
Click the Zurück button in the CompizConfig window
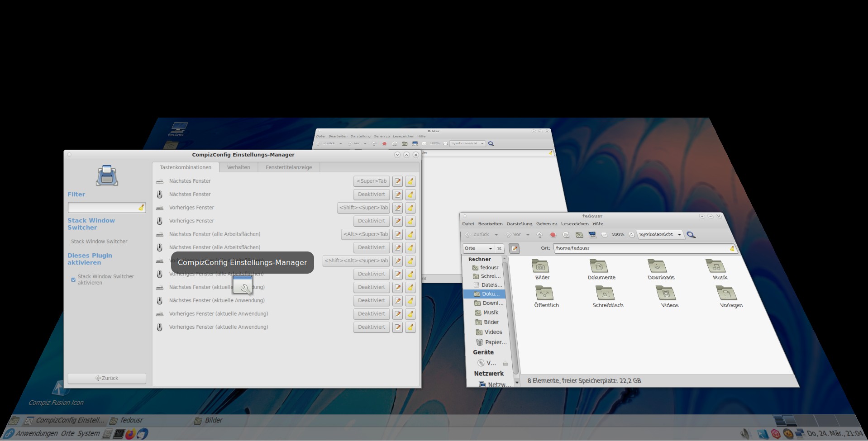pos(107,378)
